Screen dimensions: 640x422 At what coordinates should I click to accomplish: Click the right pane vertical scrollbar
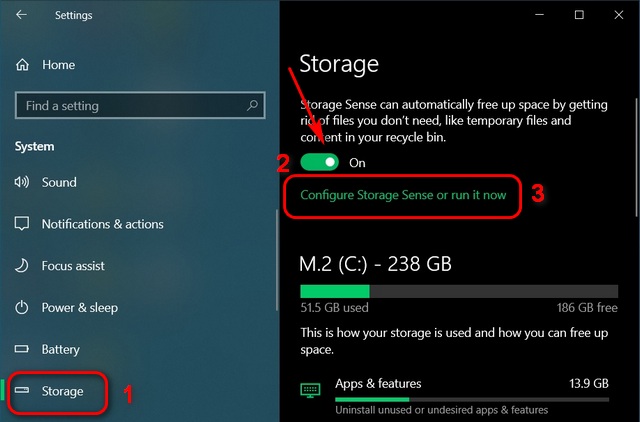click(x=636, y=157)
